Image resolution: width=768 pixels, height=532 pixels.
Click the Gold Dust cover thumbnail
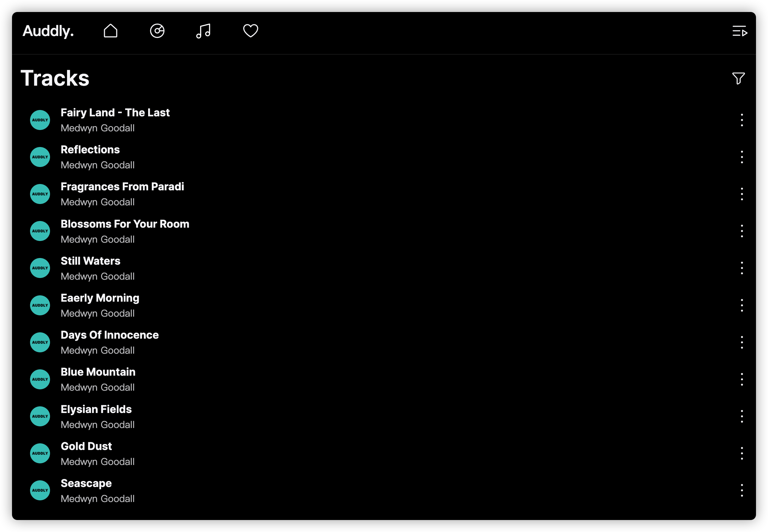point(40,453)
